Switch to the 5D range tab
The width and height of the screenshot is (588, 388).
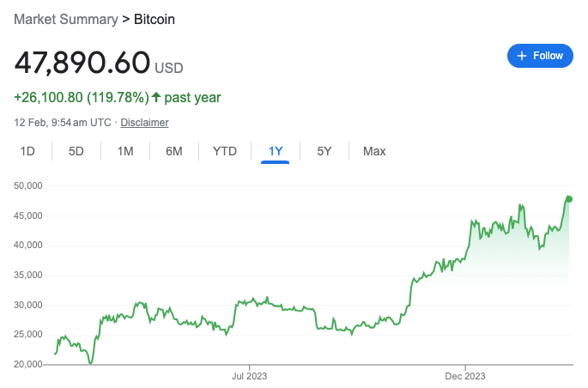(76, 151)
